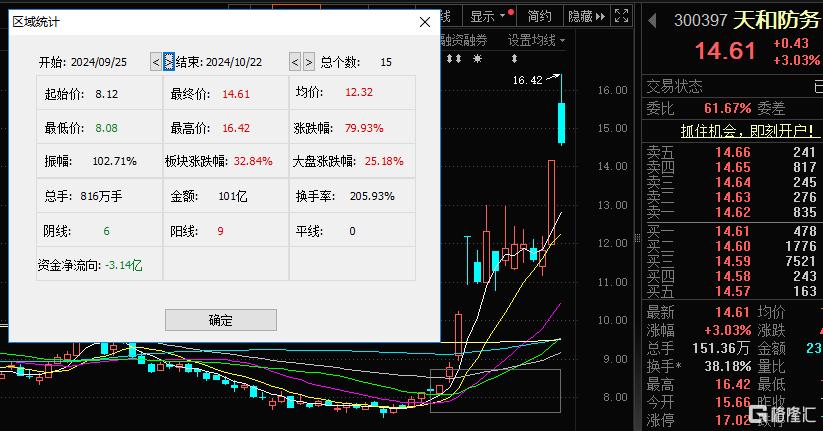The image size is (823, 431).
Task: Click the 阳线 count 9
Action: click(220, 232)
